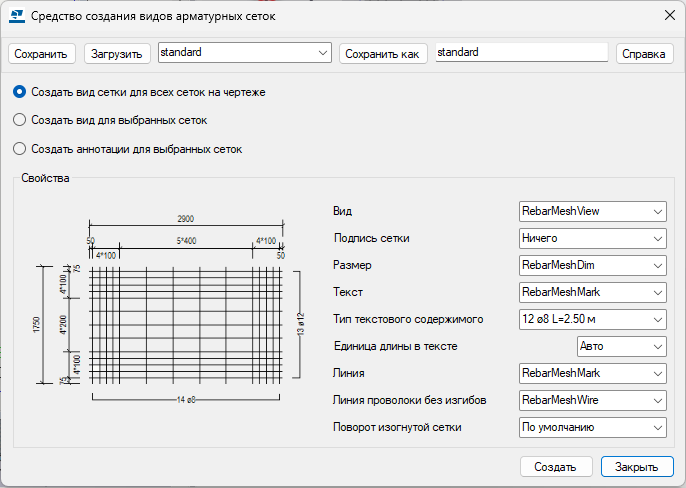Open 'Линия проволоки без изгибов' dropdown

point(592,400)
